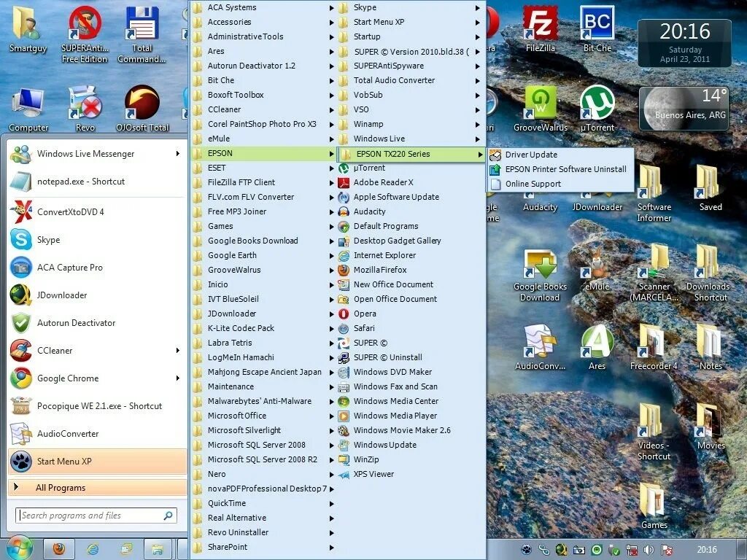Open notepad.exe - Shortcut in Start menu
Screen dimensions: 747x560
pyautogui.click(x=97, y=182)
